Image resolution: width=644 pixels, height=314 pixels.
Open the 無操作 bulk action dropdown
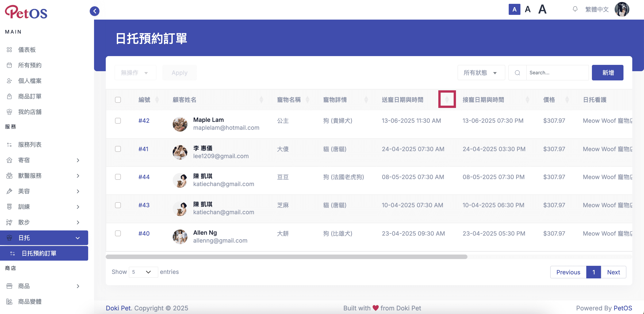[x=135, y=73]
